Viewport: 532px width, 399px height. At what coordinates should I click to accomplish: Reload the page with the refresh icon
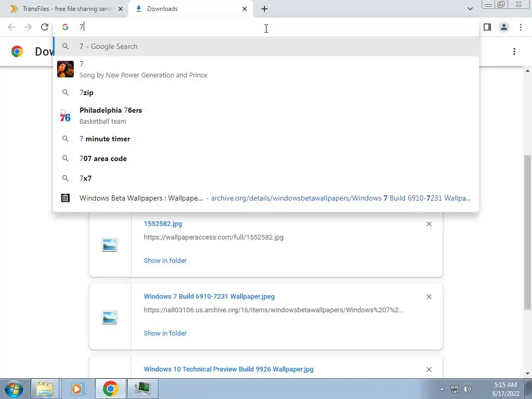pos(45,27)
